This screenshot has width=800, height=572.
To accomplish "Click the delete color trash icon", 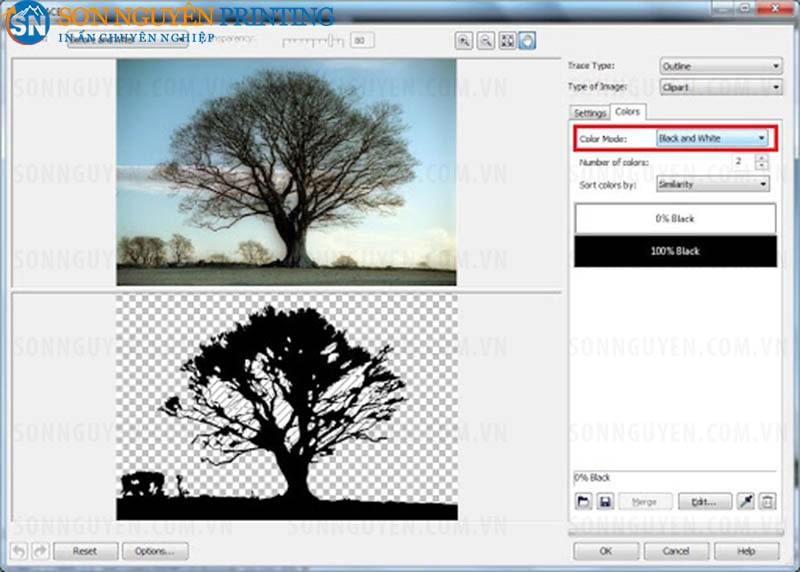I will pos(767,502).
